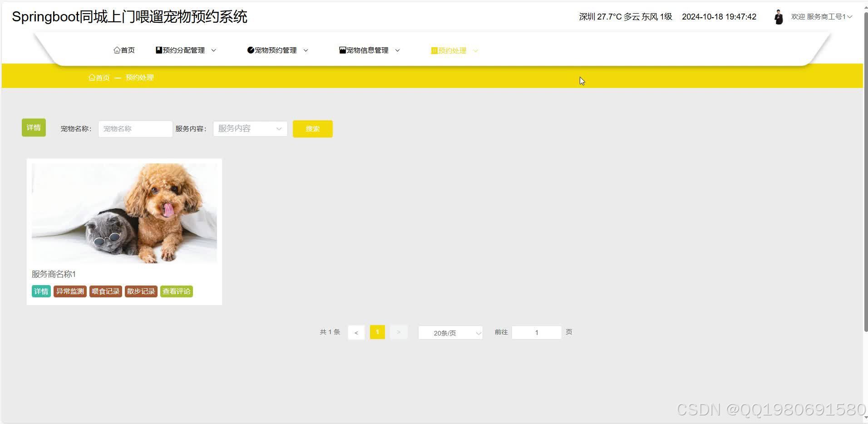Select the 首页 menu item

(124, 50)
